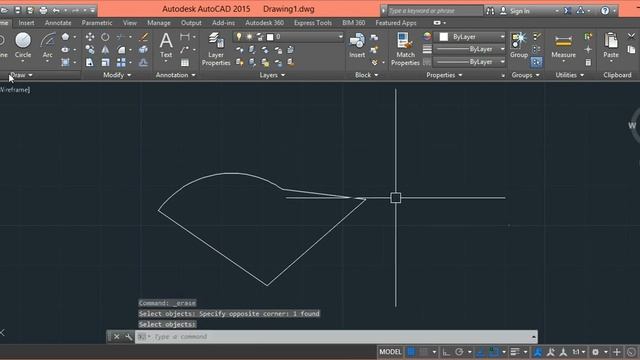
Task: Open the lineweight ByLayer dropdown
Action: point(469,49)
